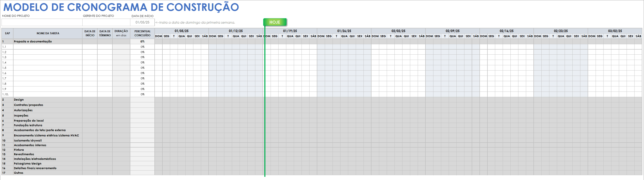Select the Paisagismo/design task name
This screenshot has height=180, width=644.
[x=27, y=163]
